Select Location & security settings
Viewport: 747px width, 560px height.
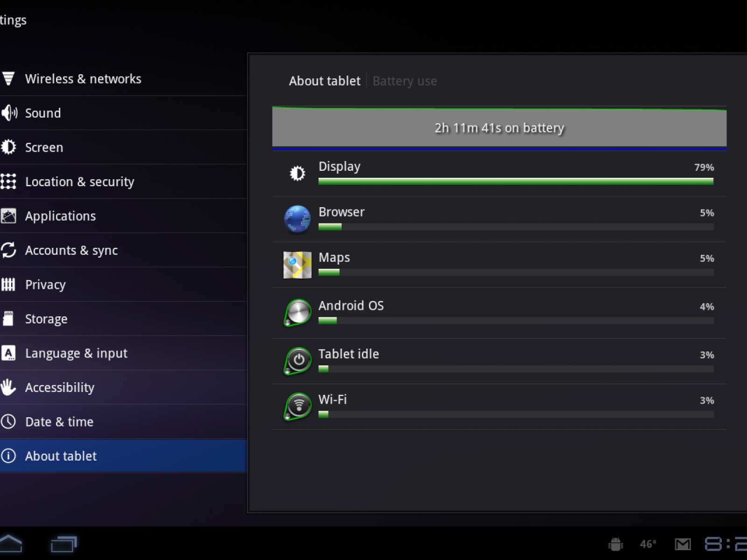click(x=79, y=182)
